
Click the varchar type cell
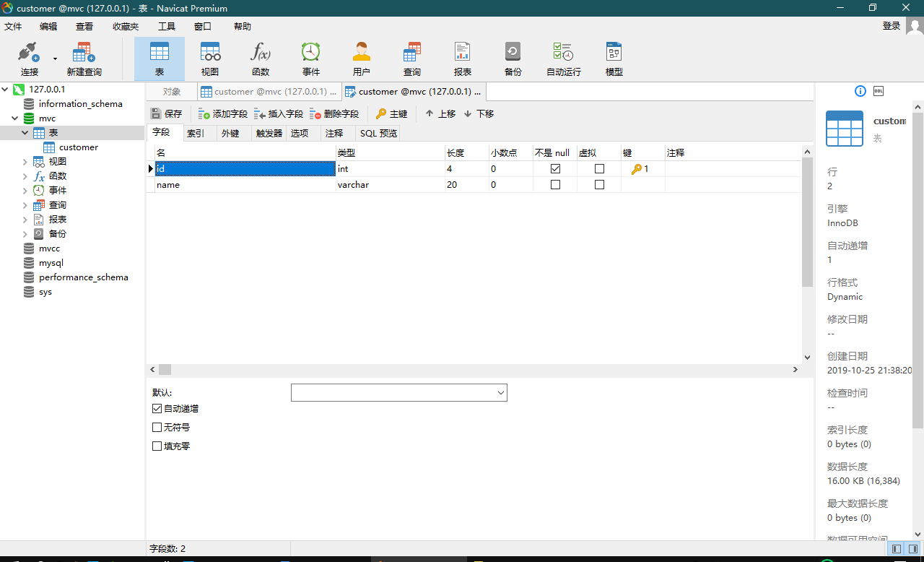pyautogui.click(x=391, y=185)
